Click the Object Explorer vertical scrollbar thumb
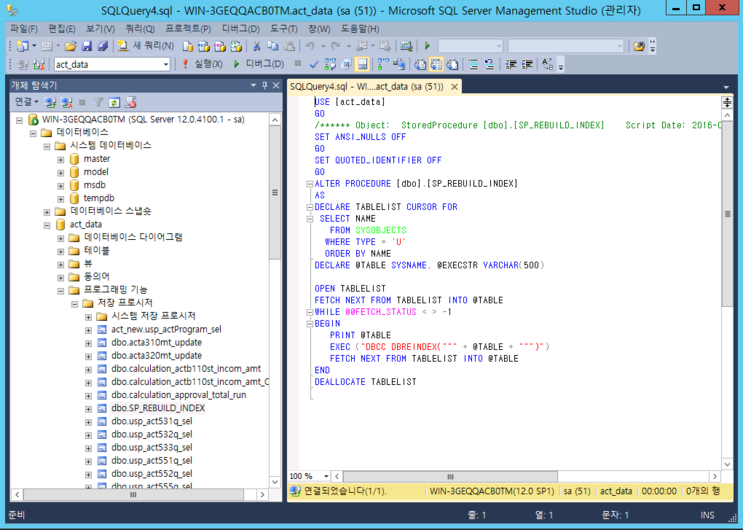The width and height of the screenshot is (743, 530). pyautogui.click(x=275, y=192)
